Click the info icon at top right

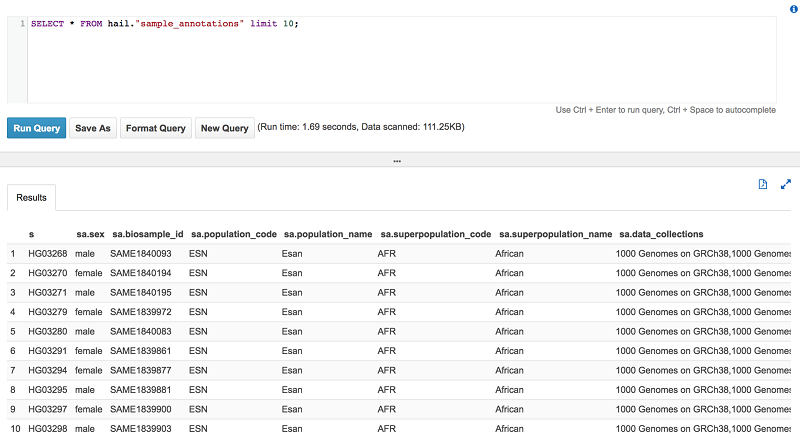coord(793,8)
